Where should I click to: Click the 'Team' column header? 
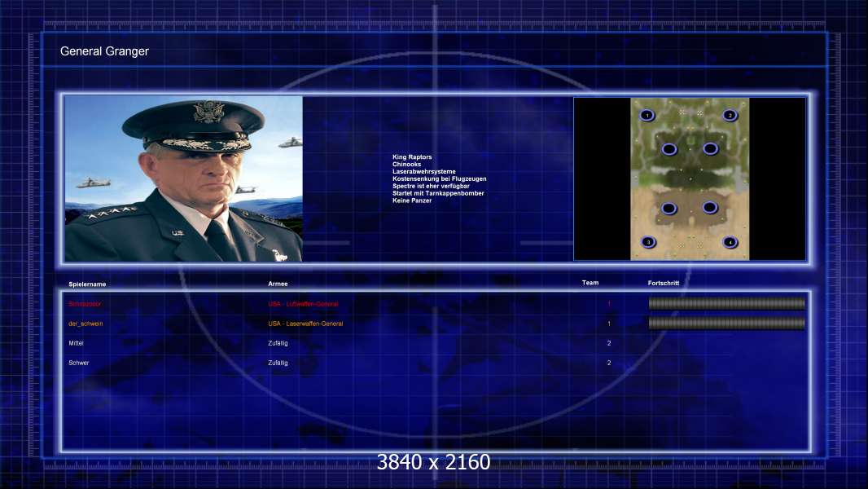[x=590, y=283]
